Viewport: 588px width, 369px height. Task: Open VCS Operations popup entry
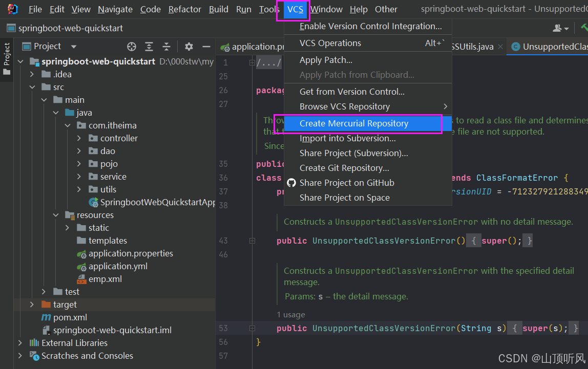[368, 43]
